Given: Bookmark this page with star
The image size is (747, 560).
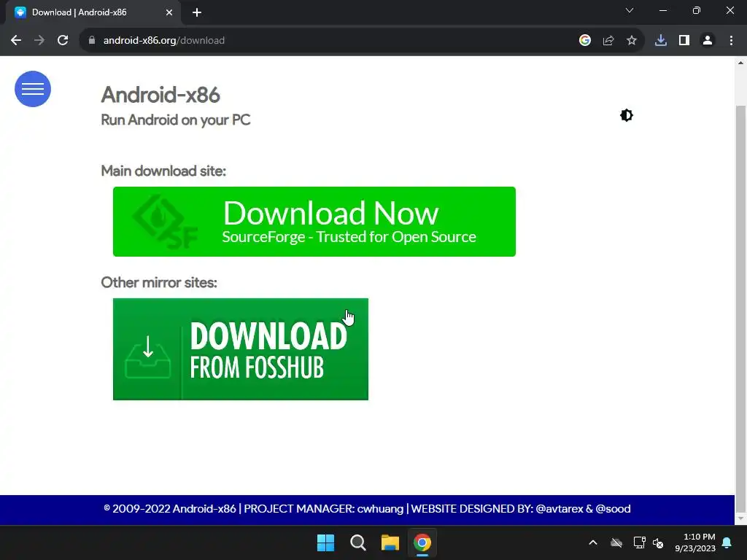Looking at the screenshot, I should (632, 41).
